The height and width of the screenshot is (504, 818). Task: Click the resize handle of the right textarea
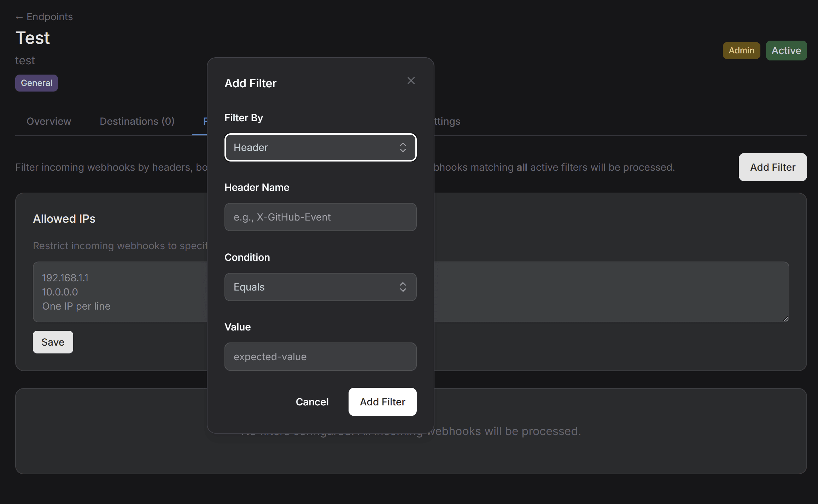point(785,319)
